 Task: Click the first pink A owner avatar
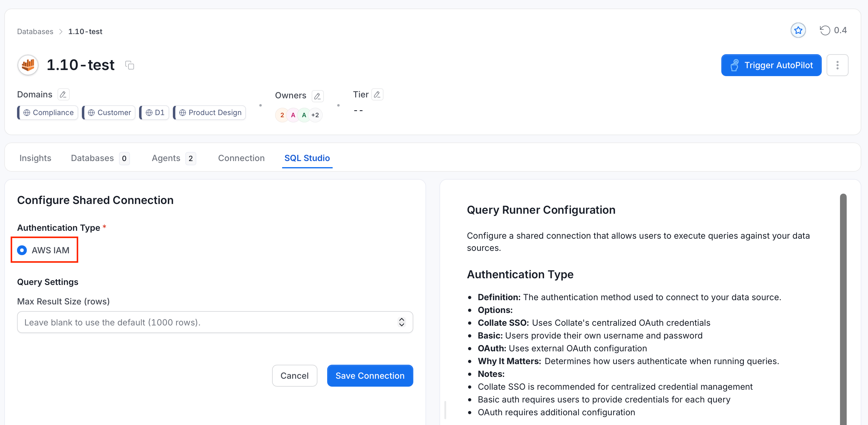pyautogui.click(x=293, y=115)
